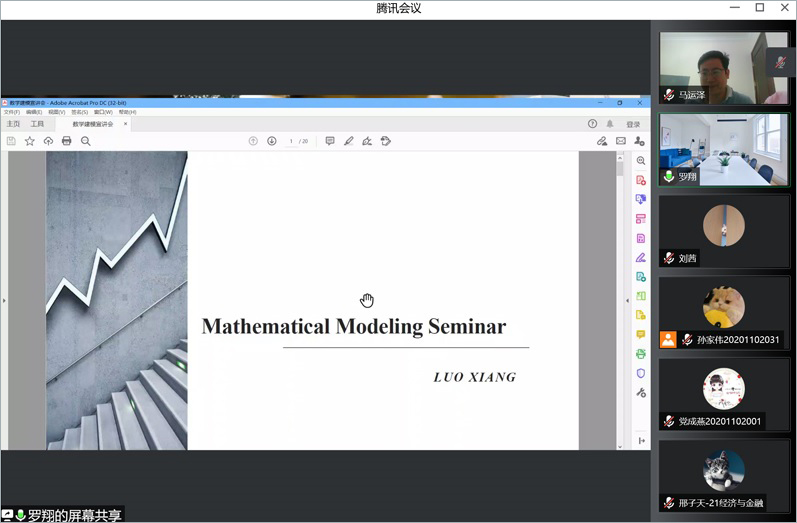Click the page number input field
The width and height of the screenshot is (797, 523).
291,141
